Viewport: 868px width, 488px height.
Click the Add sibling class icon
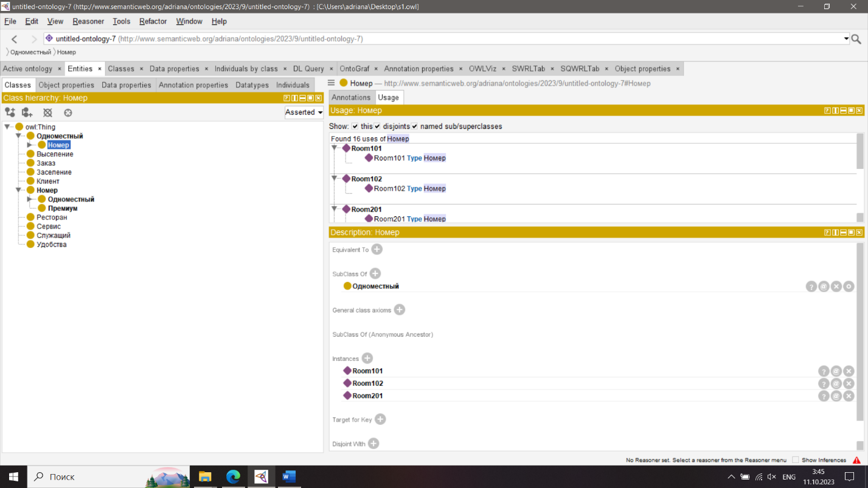(27, 112)
